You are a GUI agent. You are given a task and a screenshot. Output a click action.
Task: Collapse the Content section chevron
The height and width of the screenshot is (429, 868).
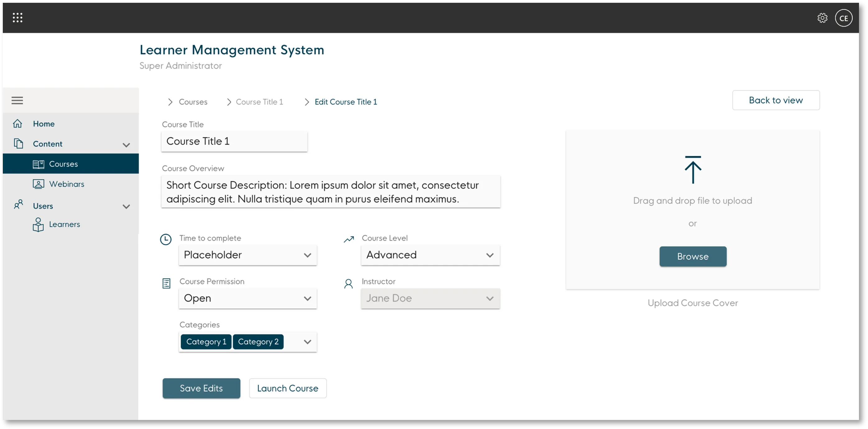click(126, 145)
